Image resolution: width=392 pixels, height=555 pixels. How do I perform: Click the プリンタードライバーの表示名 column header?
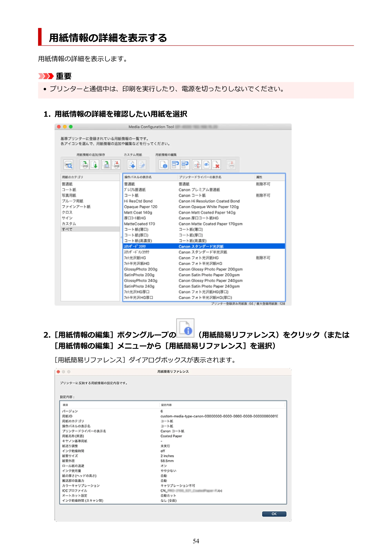tap(216, 177)
